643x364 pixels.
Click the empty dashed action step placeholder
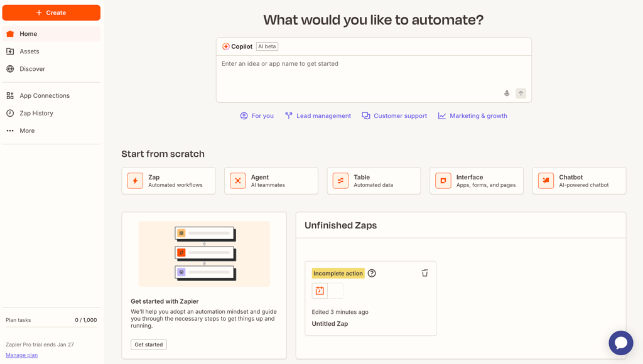tap(335, 291)
